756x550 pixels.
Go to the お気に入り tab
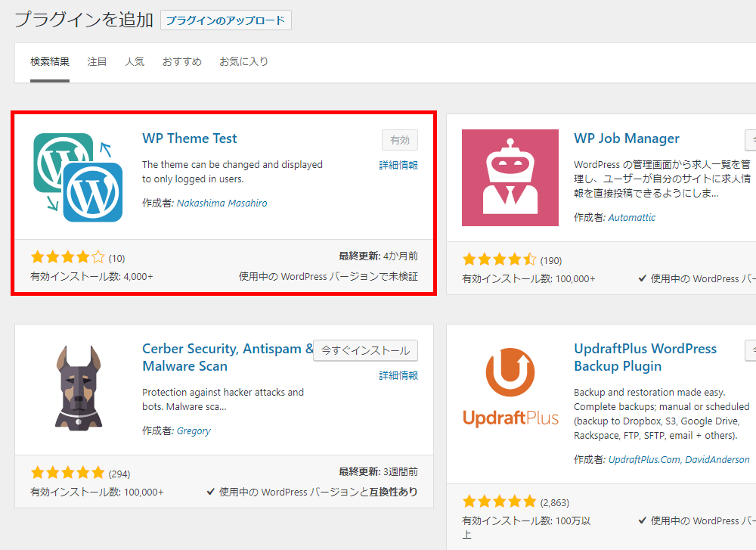tap(243, 62)
